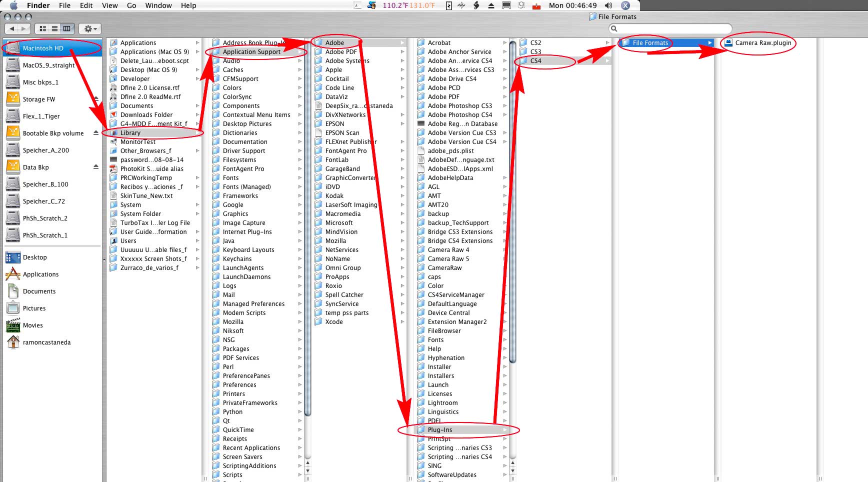Select Macintosh HD in the sidebar
The width and height of the screenshot is (868, 482).
click(44, 47)
